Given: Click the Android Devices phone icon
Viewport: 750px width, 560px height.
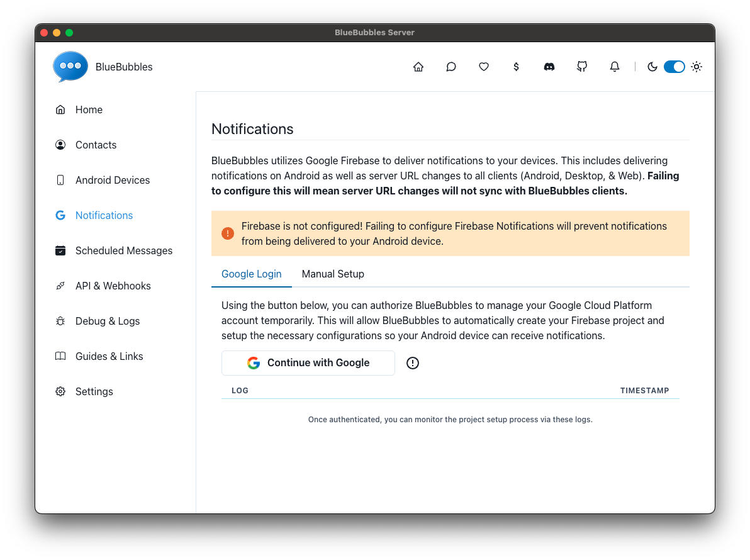Looking at the screenshot, I should (x=60, y=181).
